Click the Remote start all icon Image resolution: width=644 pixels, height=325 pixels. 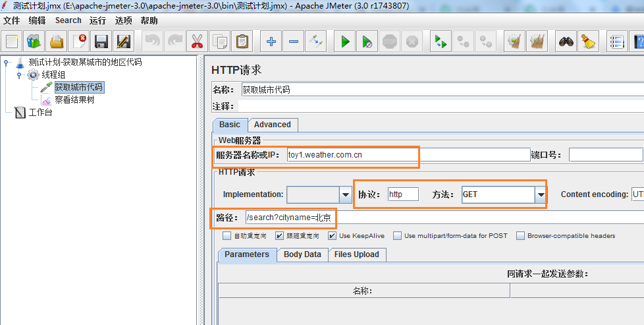coord(441,41)
